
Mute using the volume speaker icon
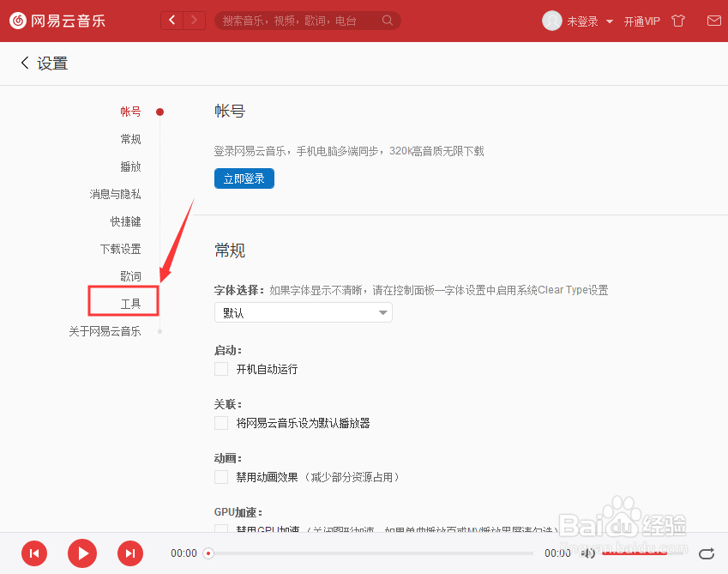[587, 553]
